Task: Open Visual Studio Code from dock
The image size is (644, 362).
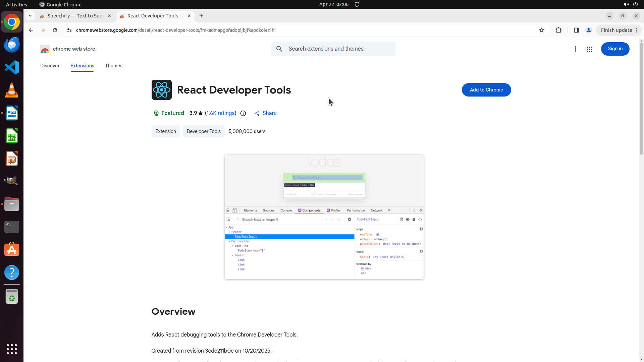Action: (x=12, y=67)
